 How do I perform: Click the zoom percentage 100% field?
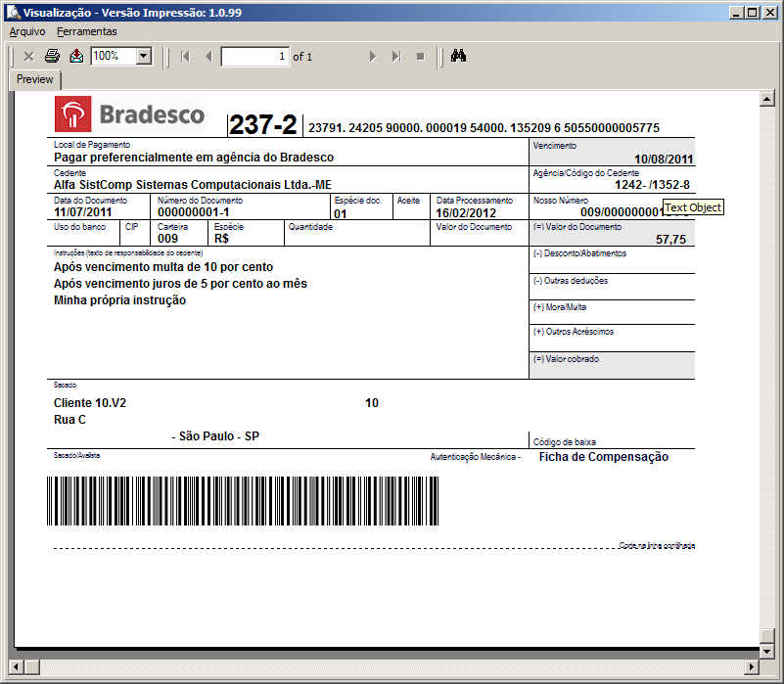click(114, 56)
